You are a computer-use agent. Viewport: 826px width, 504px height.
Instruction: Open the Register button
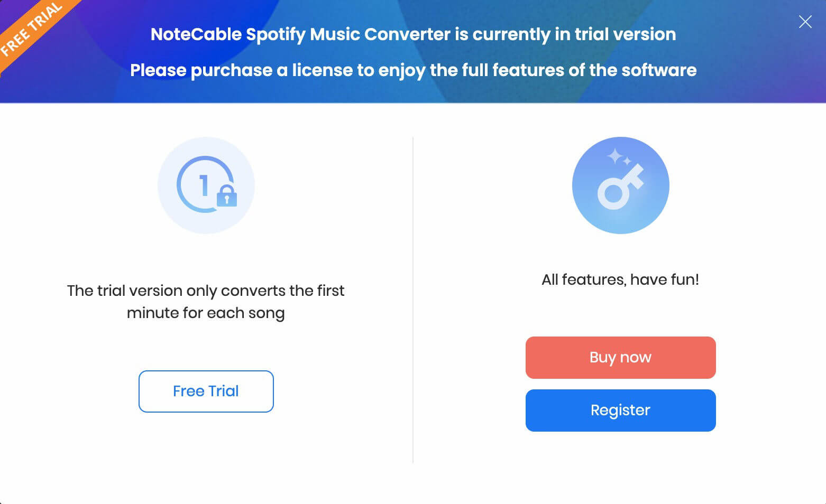(x=621, y=410)
